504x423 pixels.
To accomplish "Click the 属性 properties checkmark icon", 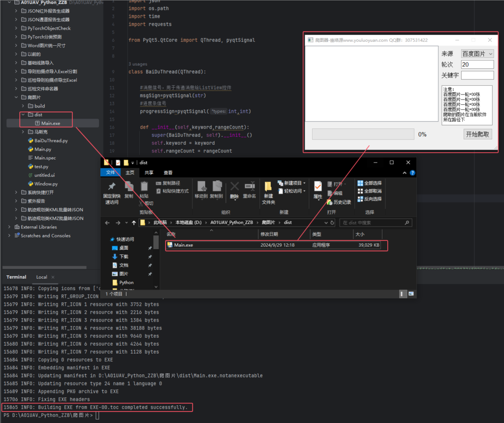I will [318, 187].
